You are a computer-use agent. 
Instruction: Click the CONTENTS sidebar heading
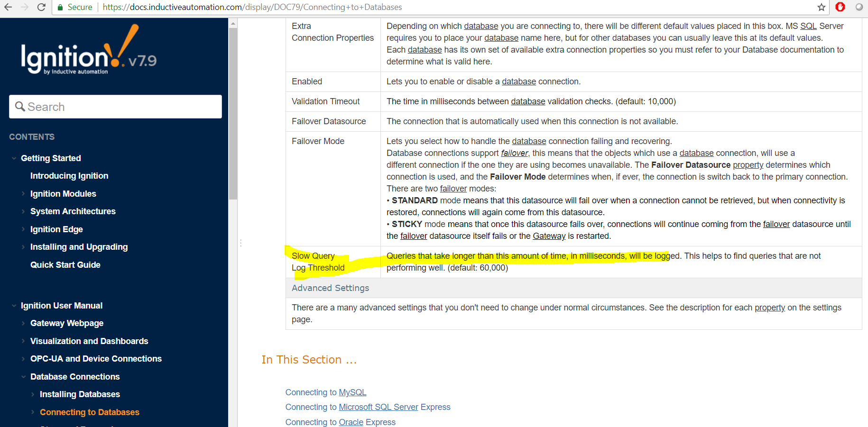pos(32,137)
